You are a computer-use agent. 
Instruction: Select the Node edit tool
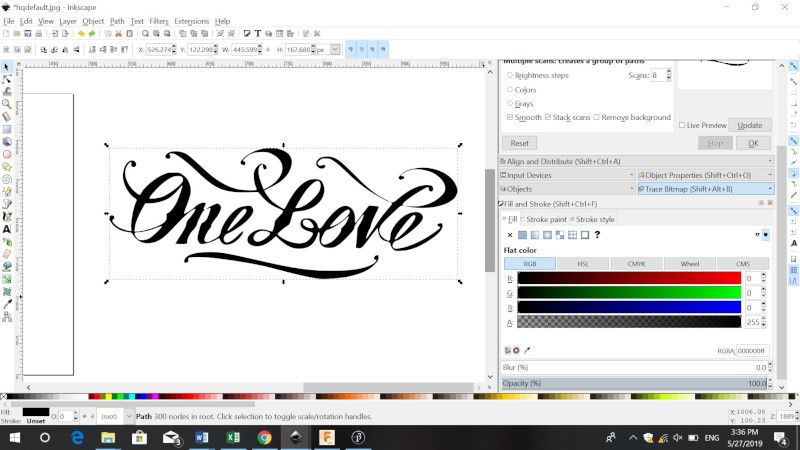[x=7, y=79]
